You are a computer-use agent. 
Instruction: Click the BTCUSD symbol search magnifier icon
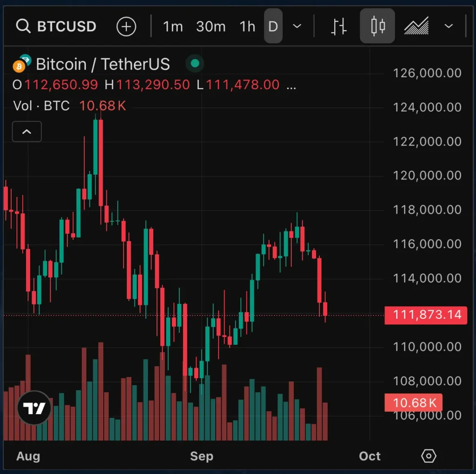23,26
